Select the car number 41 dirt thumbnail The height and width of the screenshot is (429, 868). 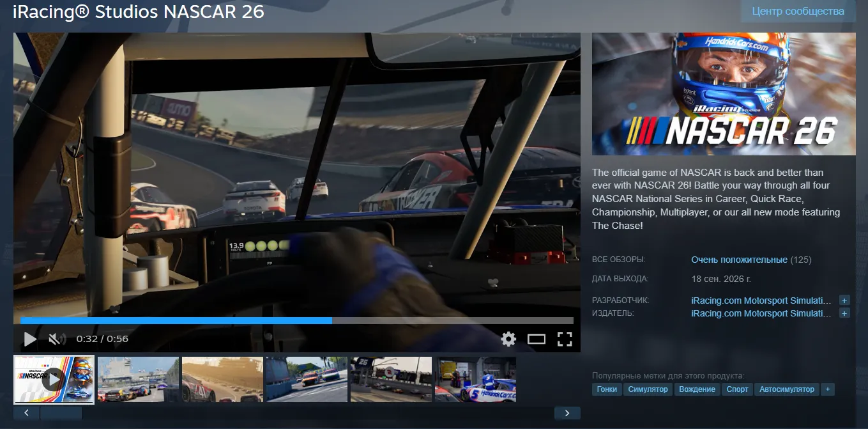pyautogui.click(x=223, y=380)
